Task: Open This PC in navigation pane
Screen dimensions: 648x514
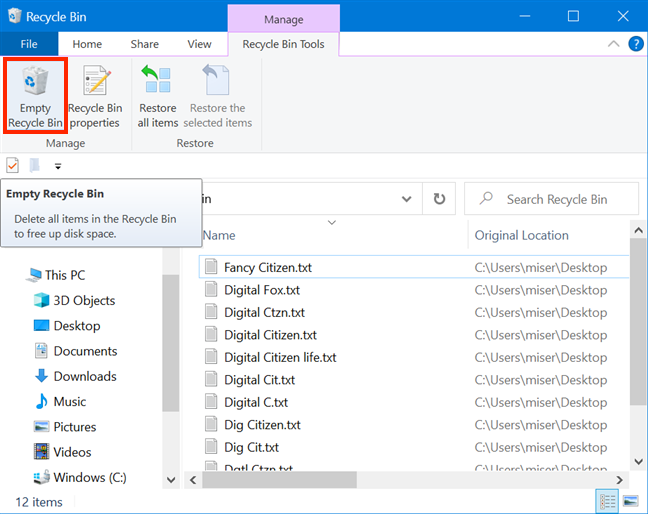Action: pyautogui.click(x=56, y=275)
